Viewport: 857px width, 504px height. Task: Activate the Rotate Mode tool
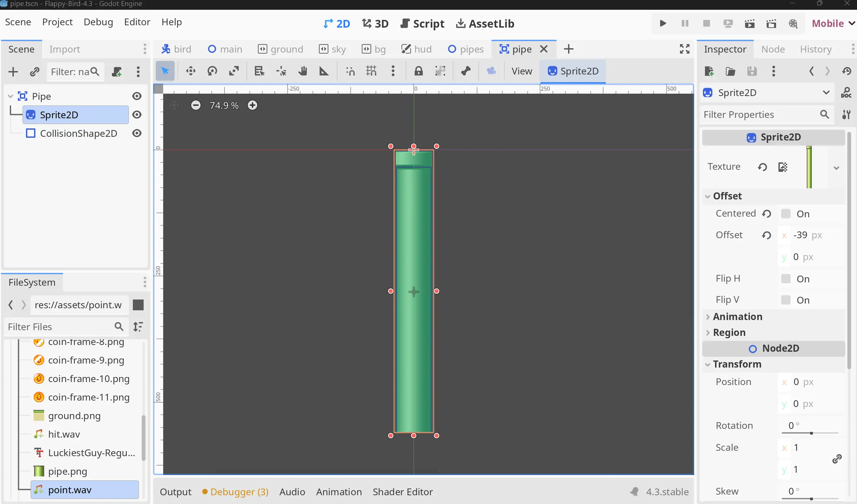point(212,71)
